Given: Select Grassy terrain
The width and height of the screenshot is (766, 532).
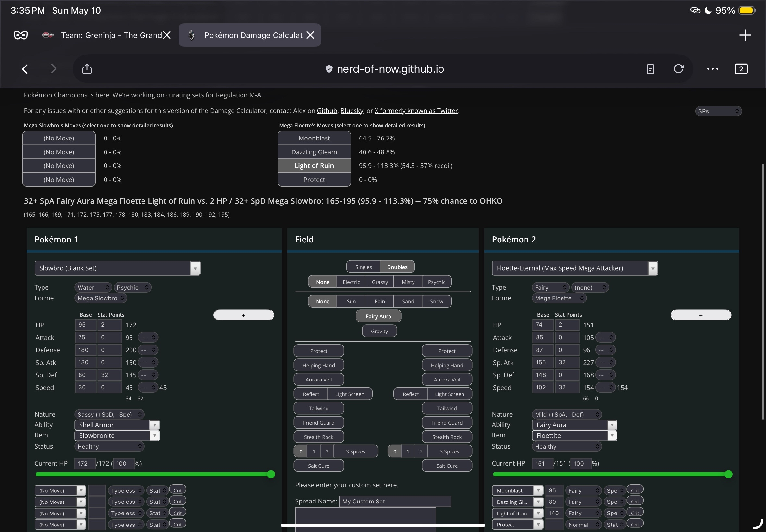Looking at the screenshot, I should pyautogui.click(x=379, y=282).
